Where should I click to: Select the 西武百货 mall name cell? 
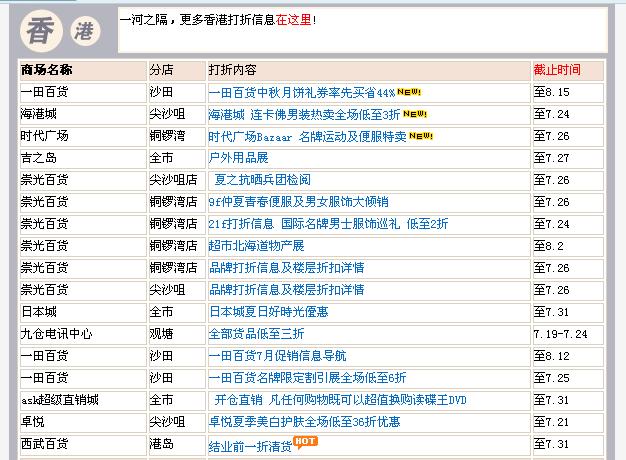point(83,444)
